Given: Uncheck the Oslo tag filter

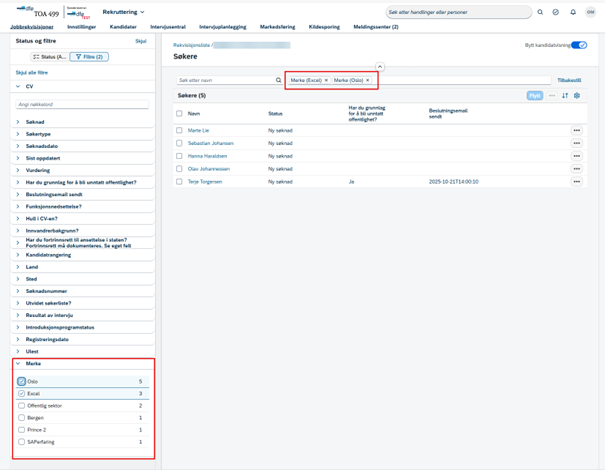Looking at the screenshot, I should [x=22, y=381].
